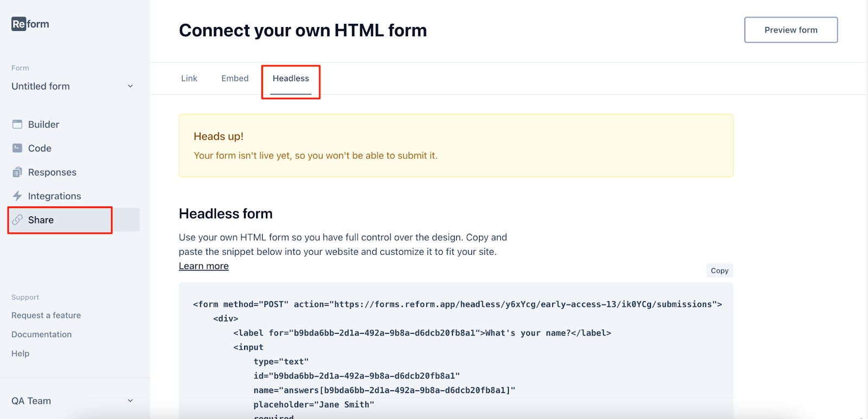Click the Responses clipboard icon

[17, 172]
